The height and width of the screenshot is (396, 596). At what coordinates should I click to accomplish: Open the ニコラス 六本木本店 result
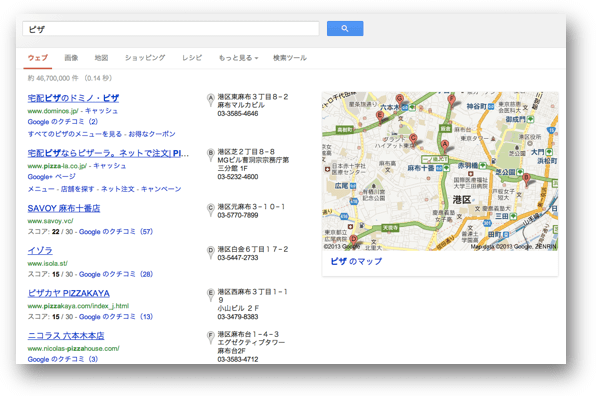(66, 336)
